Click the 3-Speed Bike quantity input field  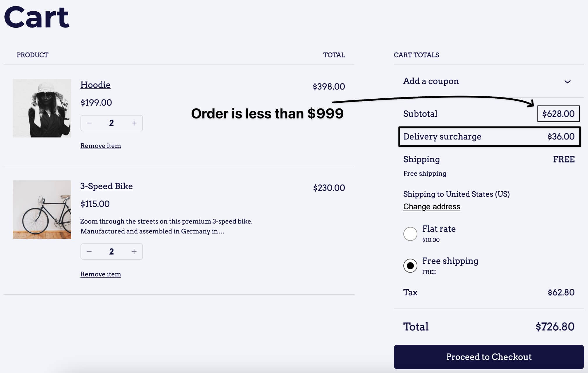(111, 251)
